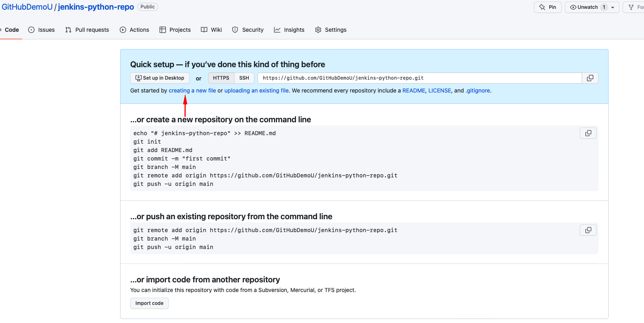Viewport: 644px width, 323px height.
Task: Click the Security shield icon
Action: pyautogui.click(x=235, y=30)
